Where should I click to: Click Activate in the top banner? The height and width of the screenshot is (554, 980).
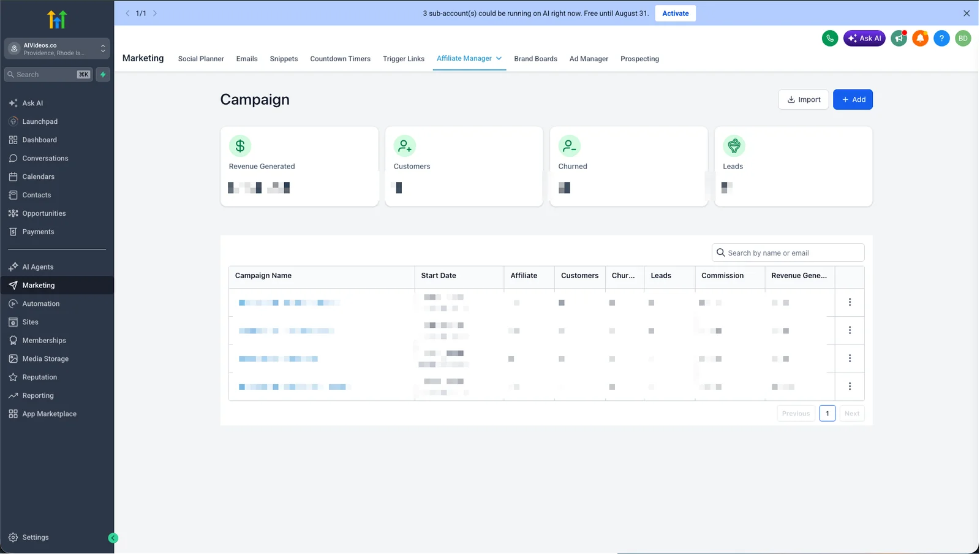click(x=675, y=13)
